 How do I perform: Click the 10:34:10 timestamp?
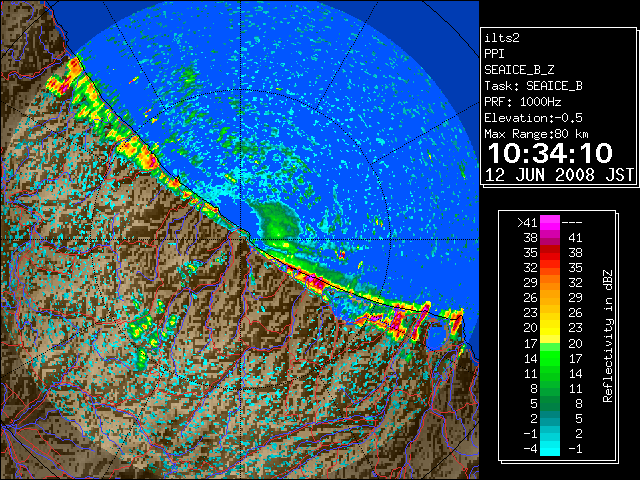(x=550, y=153)
